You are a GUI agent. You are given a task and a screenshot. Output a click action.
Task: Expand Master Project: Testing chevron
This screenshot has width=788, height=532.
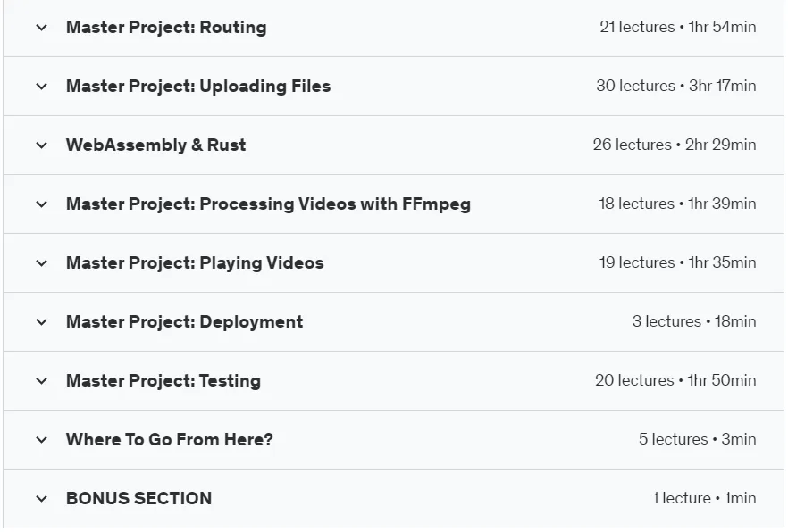tap(42, 381)
